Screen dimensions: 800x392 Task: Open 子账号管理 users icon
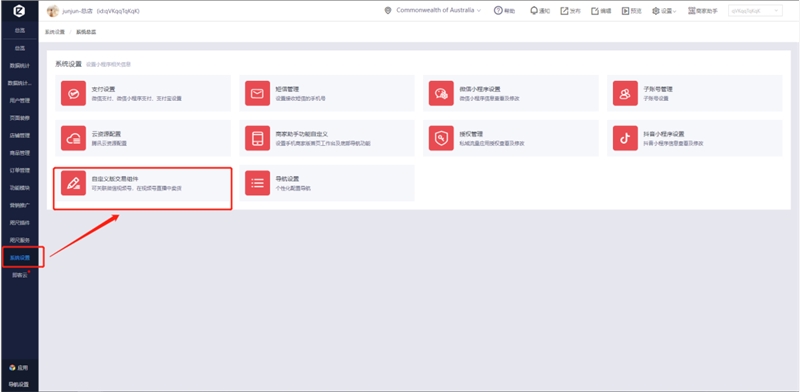[626, 93]
